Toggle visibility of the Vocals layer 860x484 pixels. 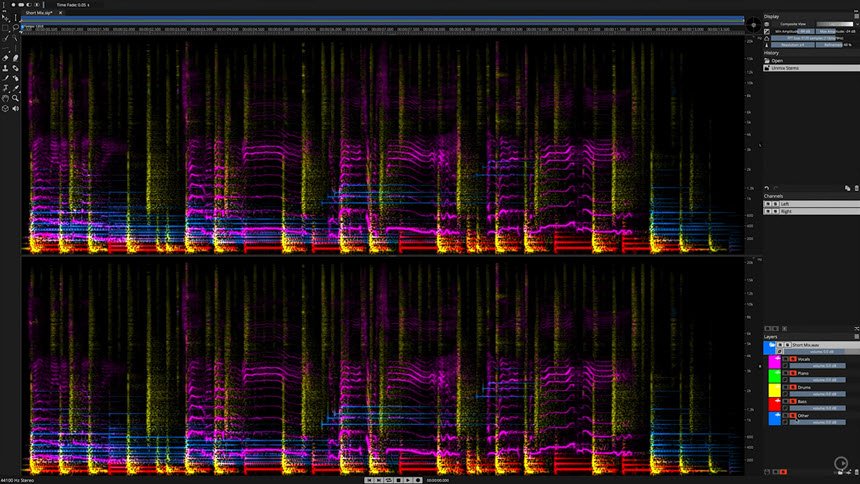(785, 359)
